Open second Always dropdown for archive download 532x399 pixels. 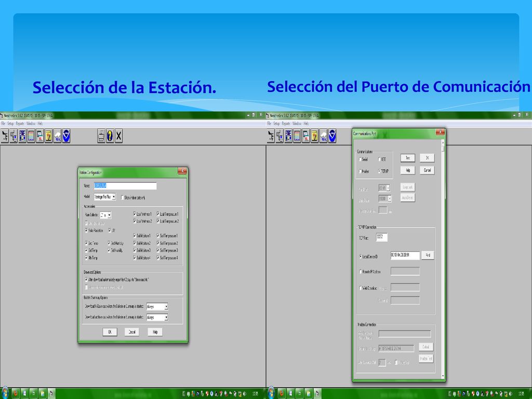tap(157, 317)
